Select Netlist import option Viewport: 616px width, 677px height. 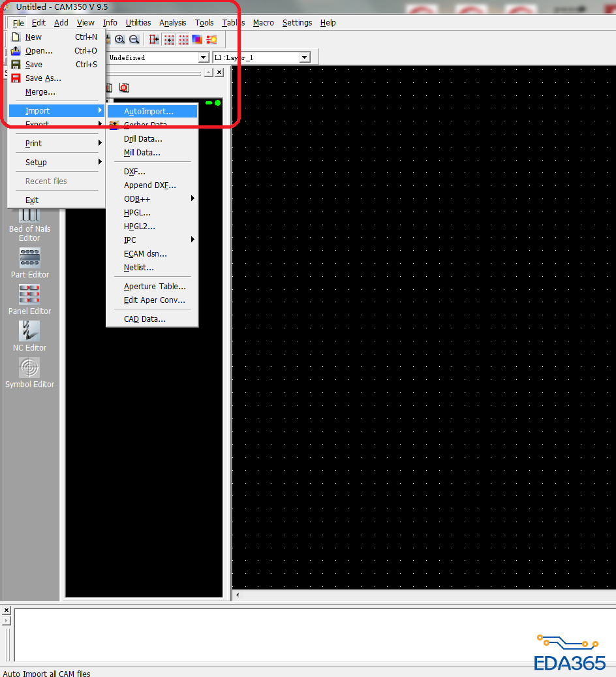point(153,268)
